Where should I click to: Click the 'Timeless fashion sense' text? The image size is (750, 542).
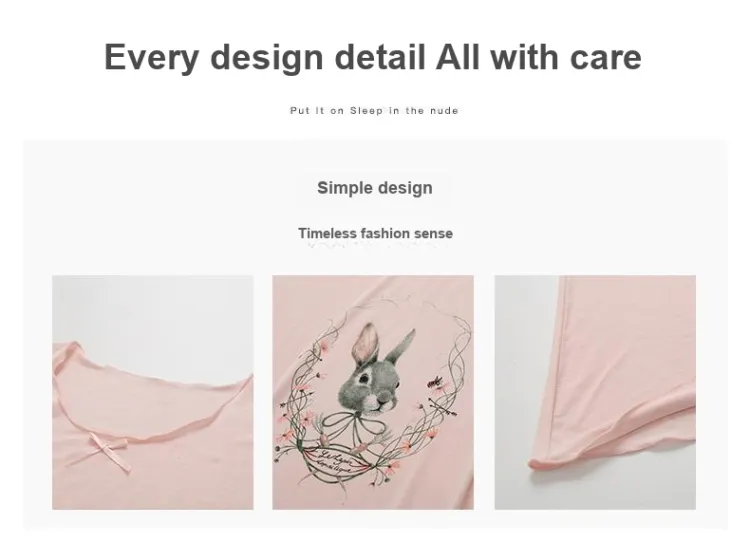(375, 233)
